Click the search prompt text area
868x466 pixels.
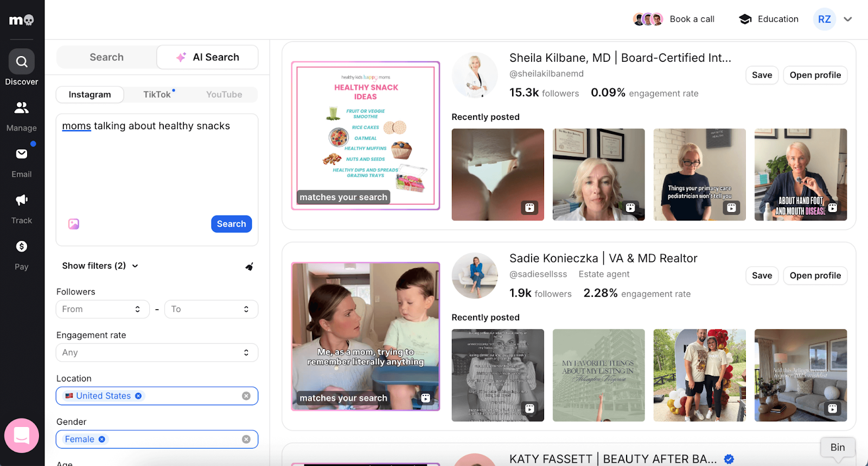coord(157,165)
